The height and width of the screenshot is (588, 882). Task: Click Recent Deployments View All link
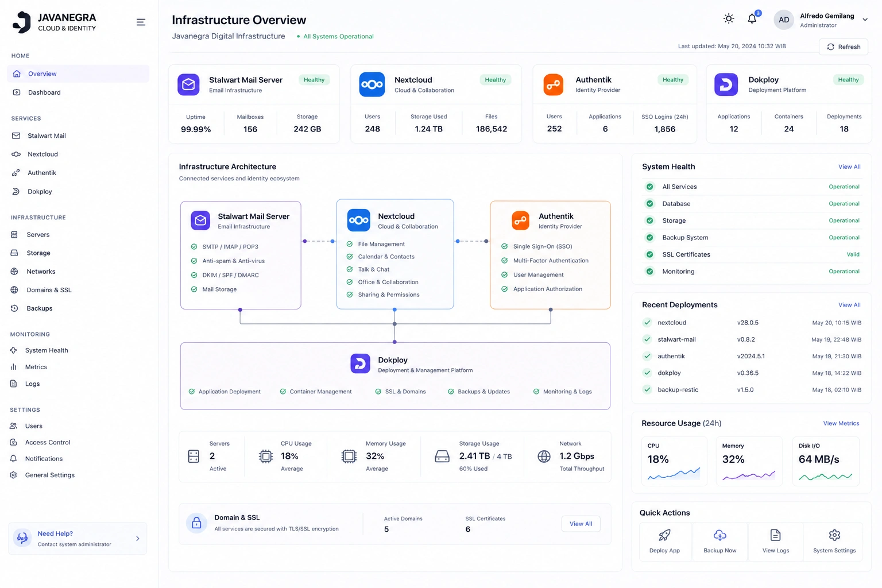point(849,305)
